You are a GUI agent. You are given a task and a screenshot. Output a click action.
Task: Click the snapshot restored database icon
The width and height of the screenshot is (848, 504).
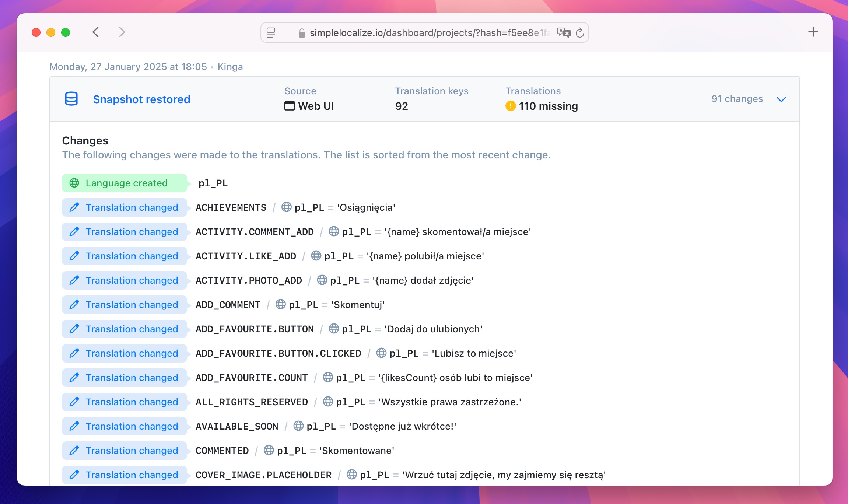click(x=72, y=98)
